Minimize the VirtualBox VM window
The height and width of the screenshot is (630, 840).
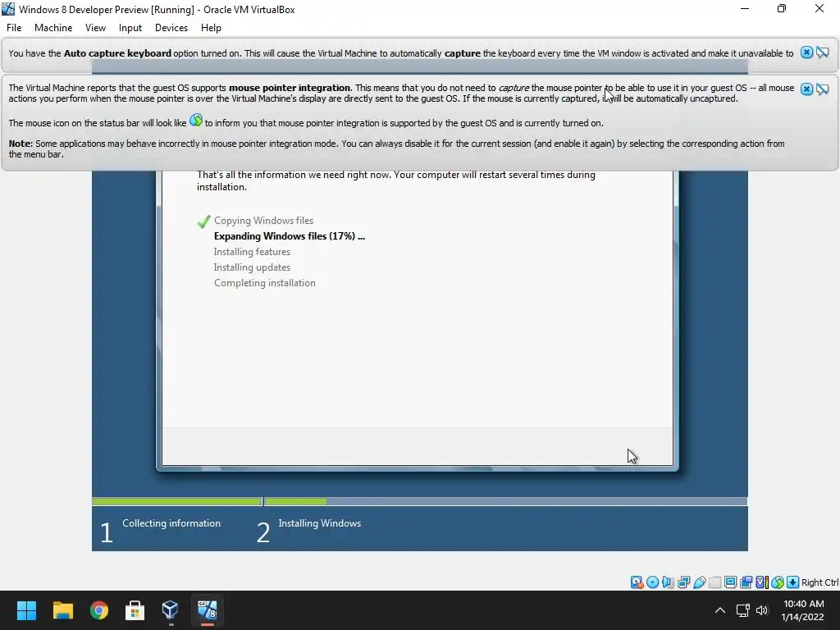745,9
